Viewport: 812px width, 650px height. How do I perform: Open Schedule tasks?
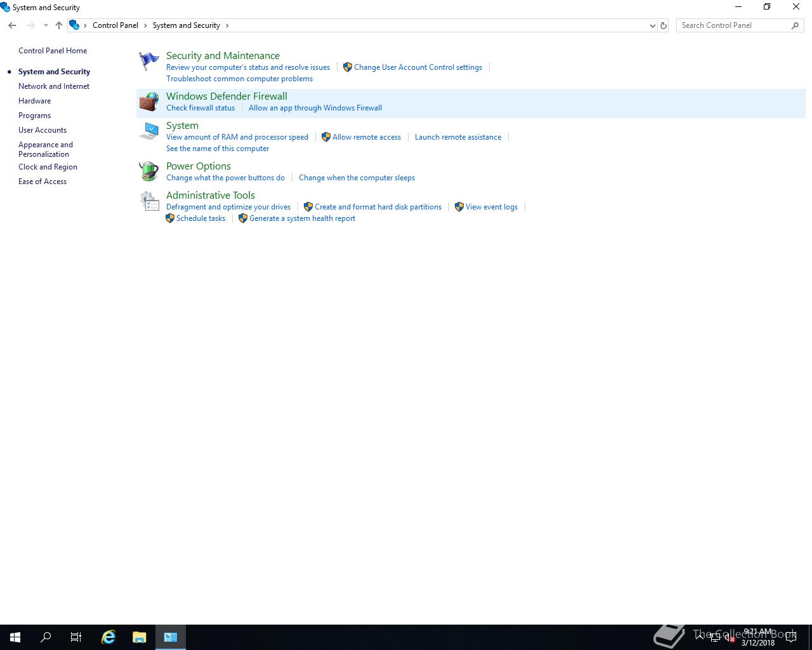pos(200,218)
